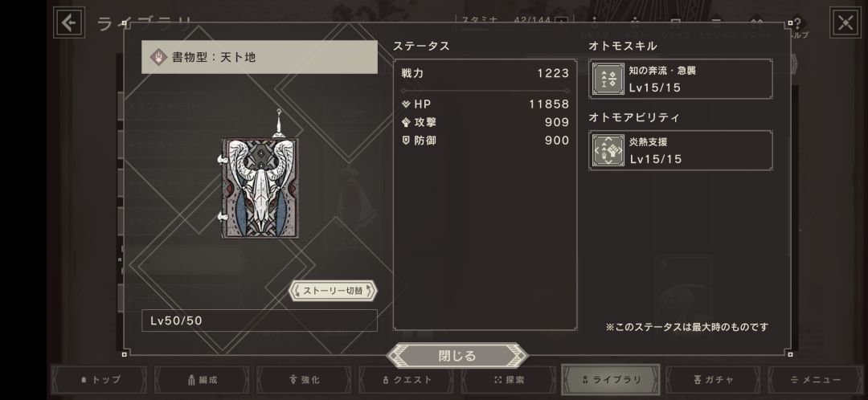Screen dimensions: 868x400
Task: Click the 閉じる button
Action: click(457, 356)
